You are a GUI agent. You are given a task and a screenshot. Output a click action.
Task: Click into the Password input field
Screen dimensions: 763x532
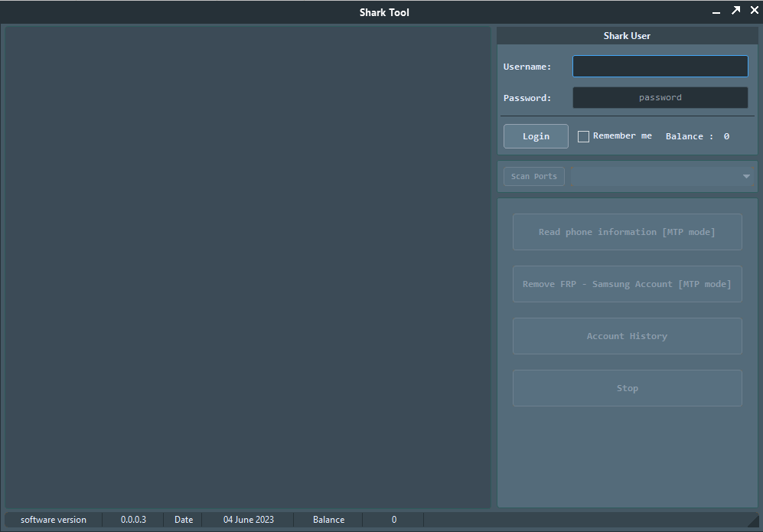(660, 97)
